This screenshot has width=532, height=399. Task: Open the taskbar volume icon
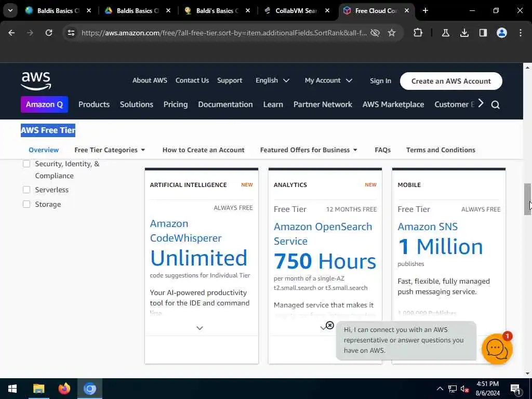pyautogui.click(x=465, y=389)
